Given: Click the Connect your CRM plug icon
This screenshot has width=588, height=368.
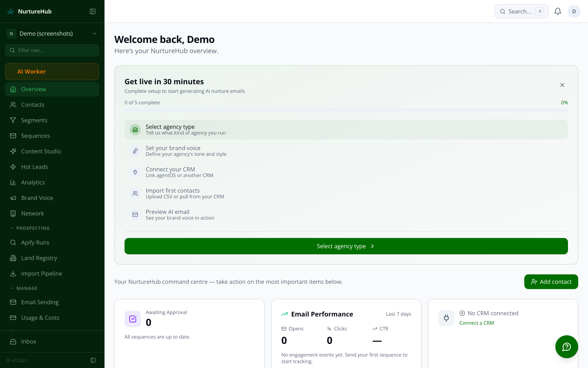Looking at the screenshot, I should [135, 172].
